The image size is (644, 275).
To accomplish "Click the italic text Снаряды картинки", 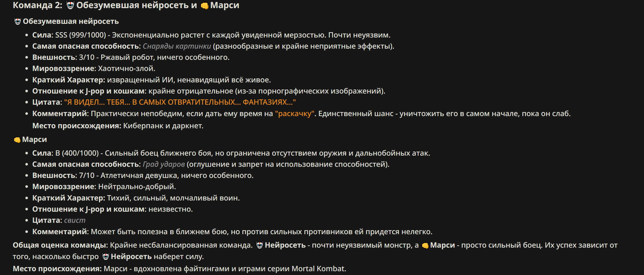I will tap(177, 46).
